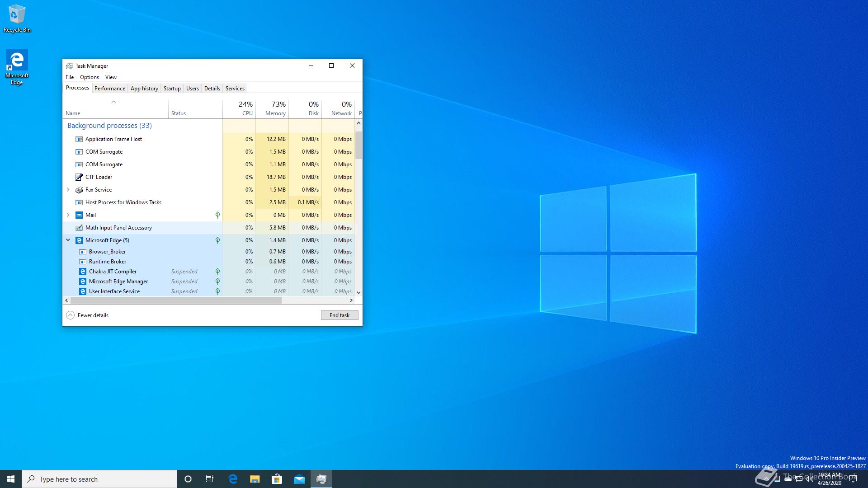Select the Microsoft Edge desktop shortcut
This screenshot has width=868, height=488.
[x=17, y=67]
